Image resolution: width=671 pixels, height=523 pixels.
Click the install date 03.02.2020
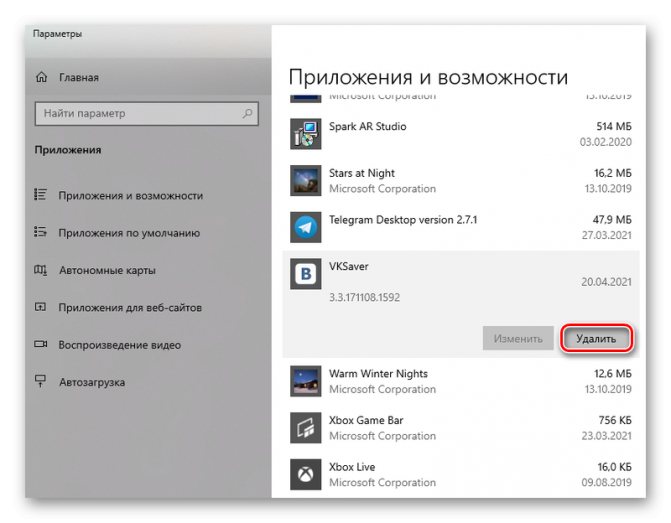pos(606,142)
